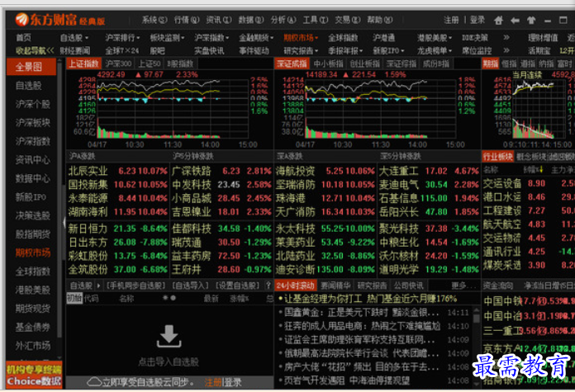This screenshot has width=575, height=392.
Task: Click the up arrow icon in title bar
Action: pos(531,20)
